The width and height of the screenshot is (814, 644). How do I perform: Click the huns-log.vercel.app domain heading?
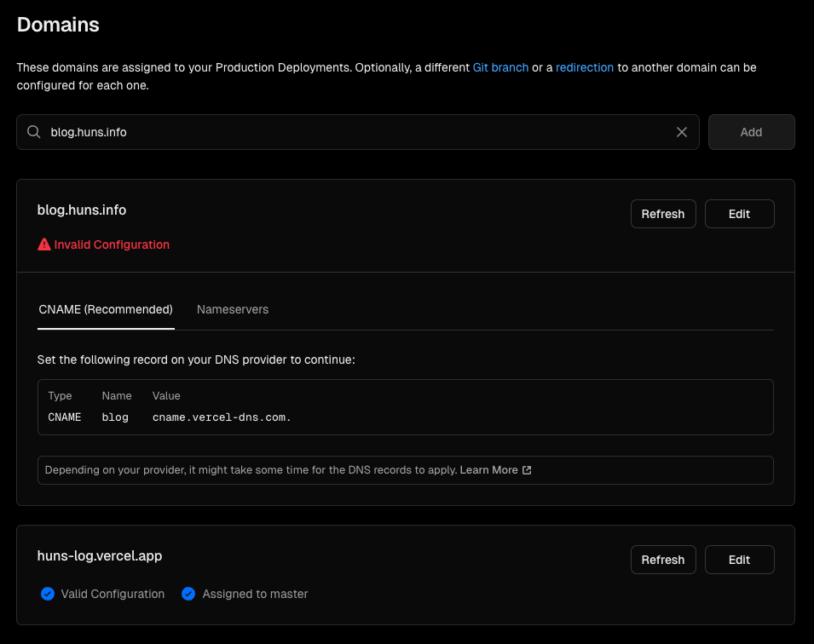click(100, 555)
